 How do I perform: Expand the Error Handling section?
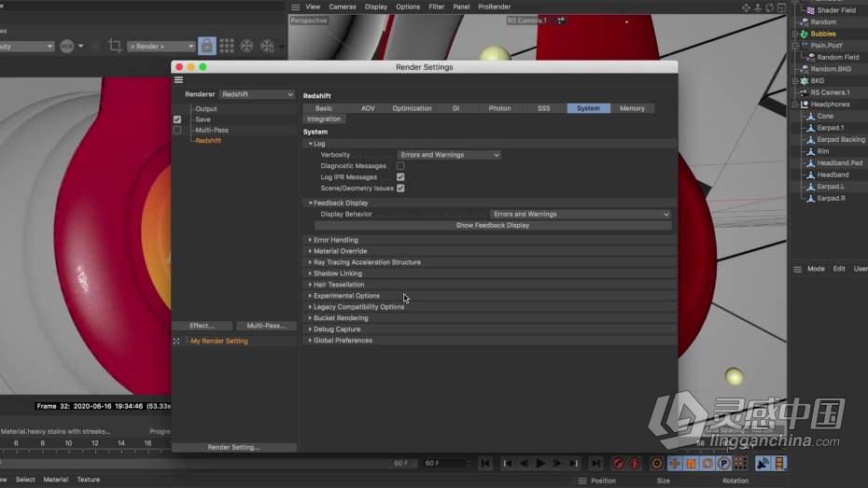click(310, 240)
